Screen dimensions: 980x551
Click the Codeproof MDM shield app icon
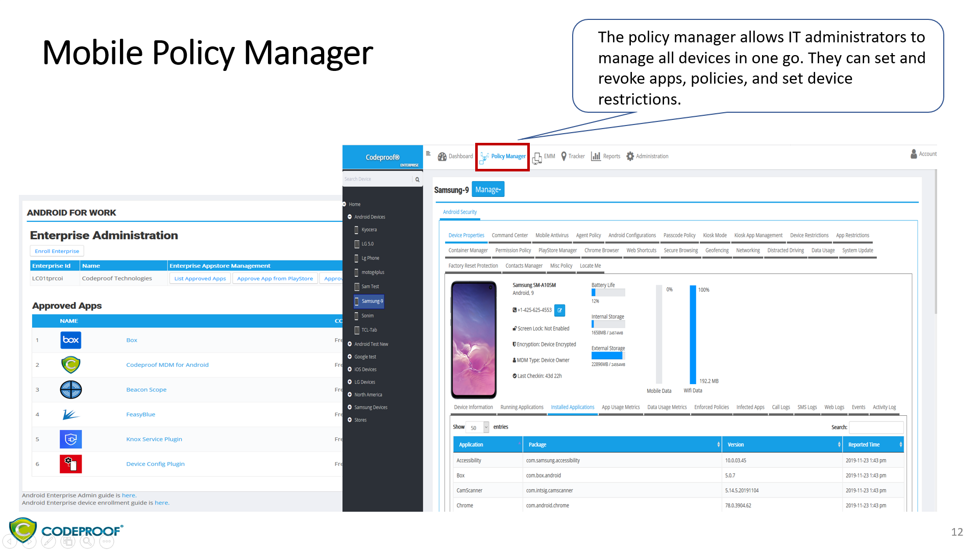pos(70,365)
